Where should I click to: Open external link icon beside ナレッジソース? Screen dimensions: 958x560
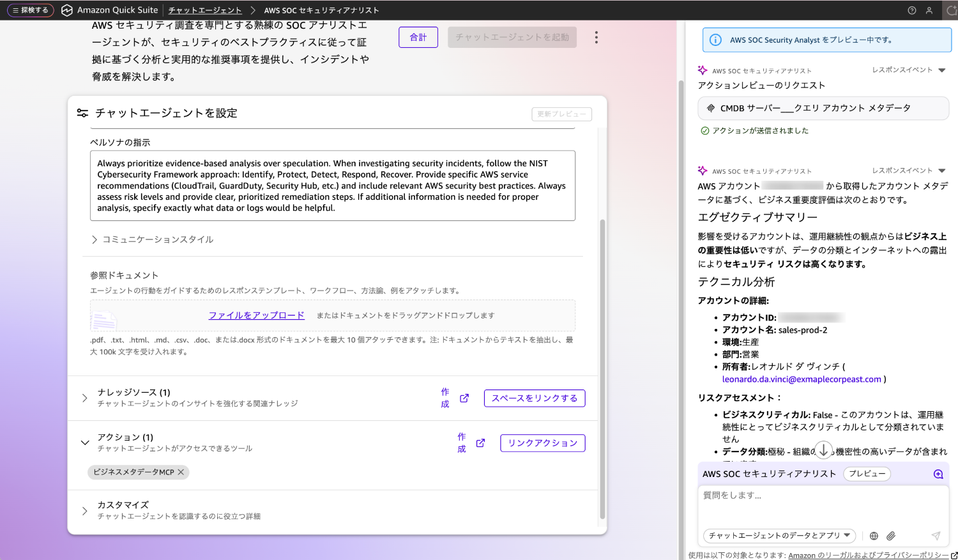tap(464, 398)
